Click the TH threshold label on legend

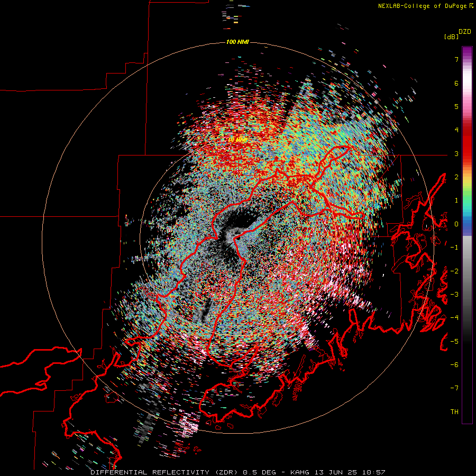(454, 412)
